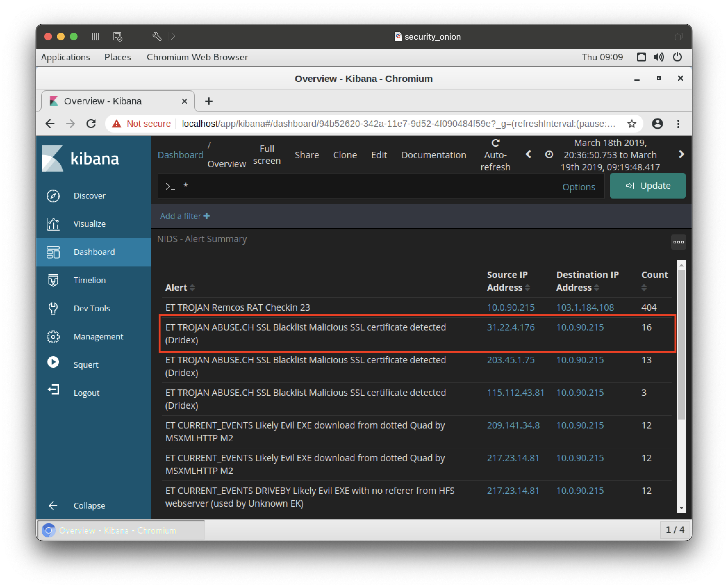Click source IP 203.45.1.75
This screenshot has height=588, width=728.
[510, 360]
